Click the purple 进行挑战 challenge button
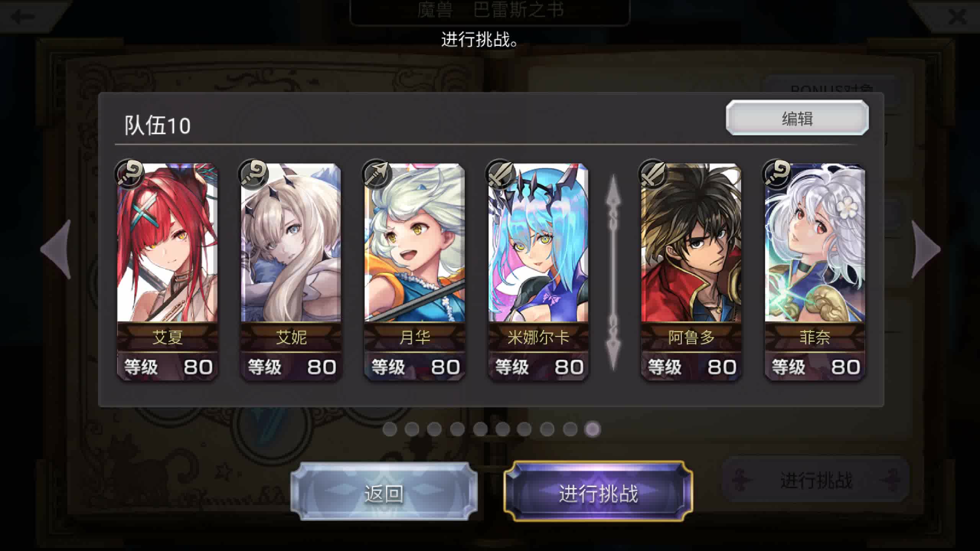 (x=598, y=492)
